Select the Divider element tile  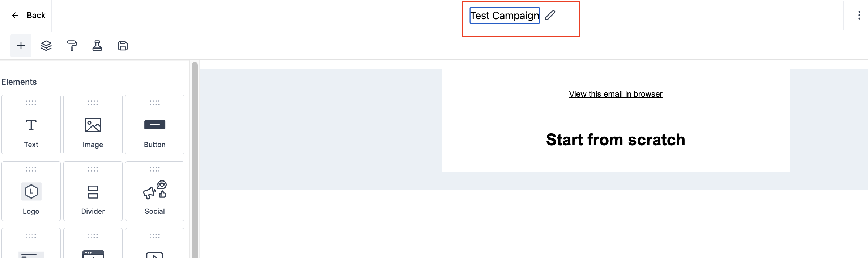pyautogui.click(x=93, y=191)
